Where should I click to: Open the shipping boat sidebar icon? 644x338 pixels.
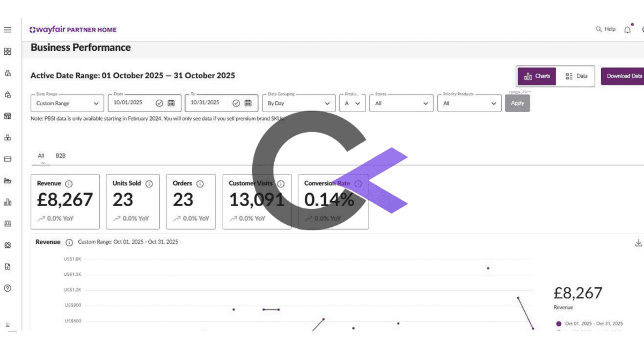(8, 180)
